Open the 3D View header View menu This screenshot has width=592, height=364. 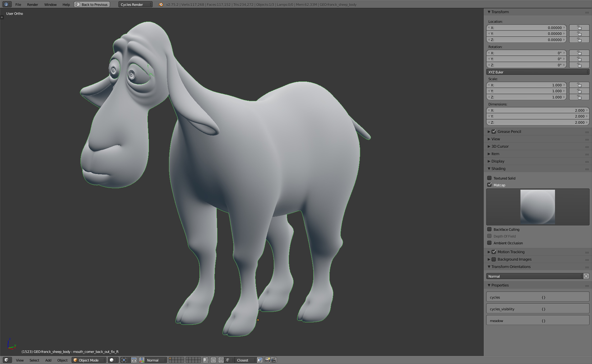20,360
